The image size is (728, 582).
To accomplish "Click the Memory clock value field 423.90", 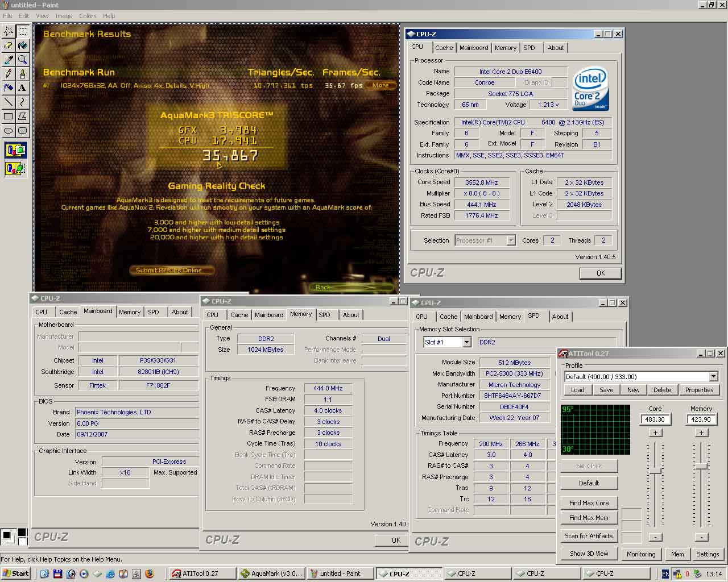I will [701, 419].
